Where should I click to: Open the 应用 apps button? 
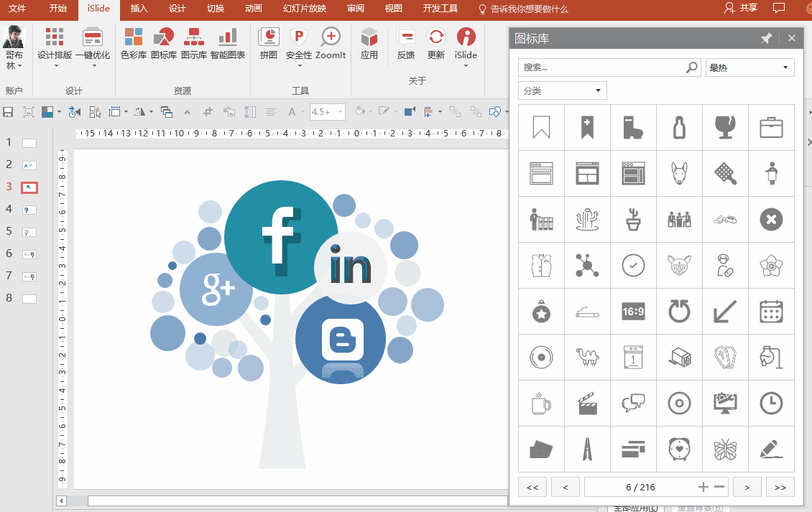pyautogui.click(x=369, y=44)
